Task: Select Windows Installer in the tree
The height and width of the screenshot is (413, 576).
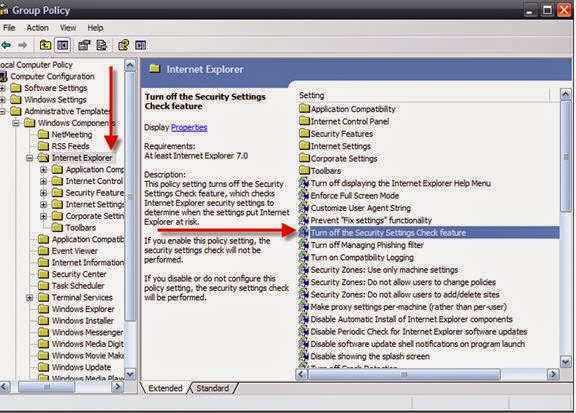Action: 83,320
